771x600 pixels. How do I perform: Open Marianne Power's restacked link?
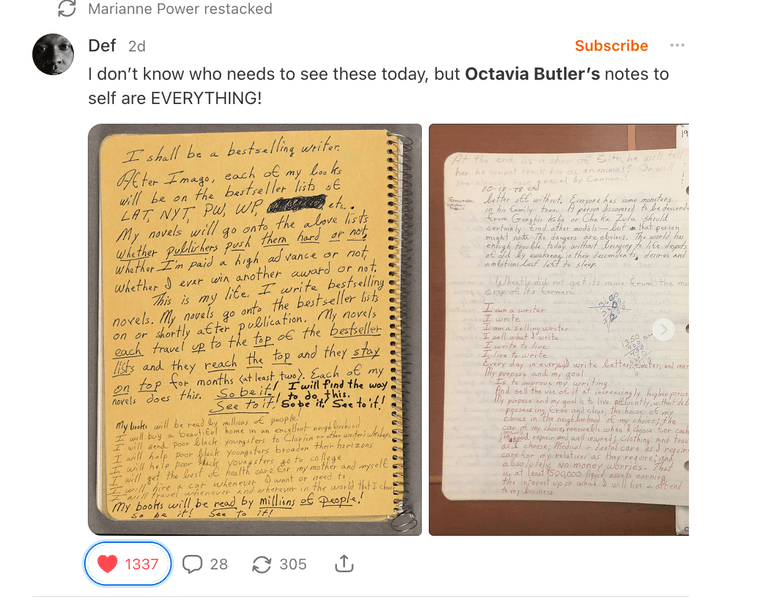(x=180, y=9)
